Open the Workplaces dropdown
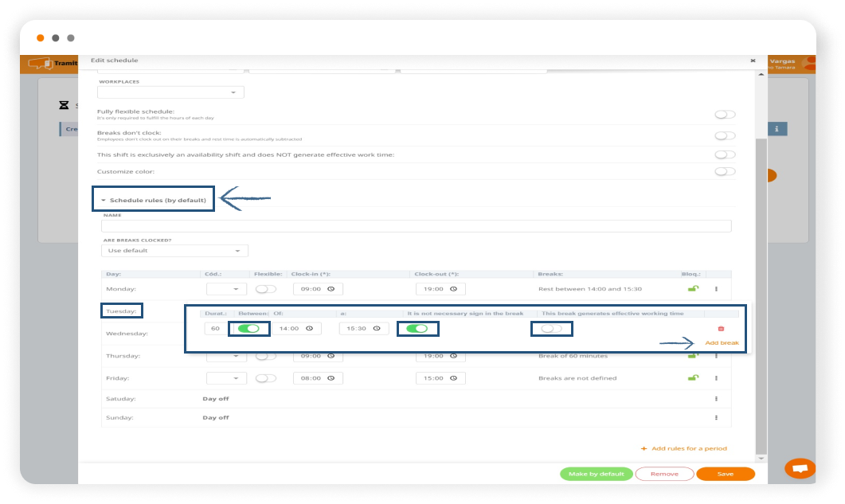This screenshot has width=845, height=504. click(170, 92)
